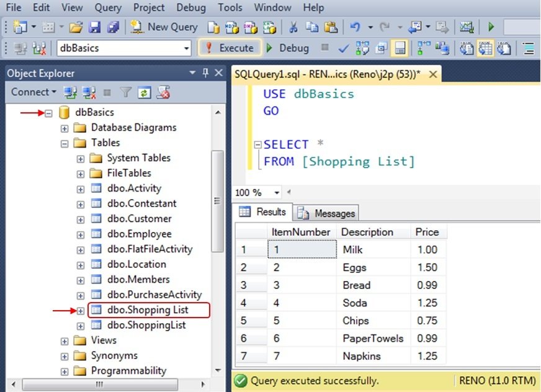
Task: Select the dbo.Employee table
Action: pos(139,234)
